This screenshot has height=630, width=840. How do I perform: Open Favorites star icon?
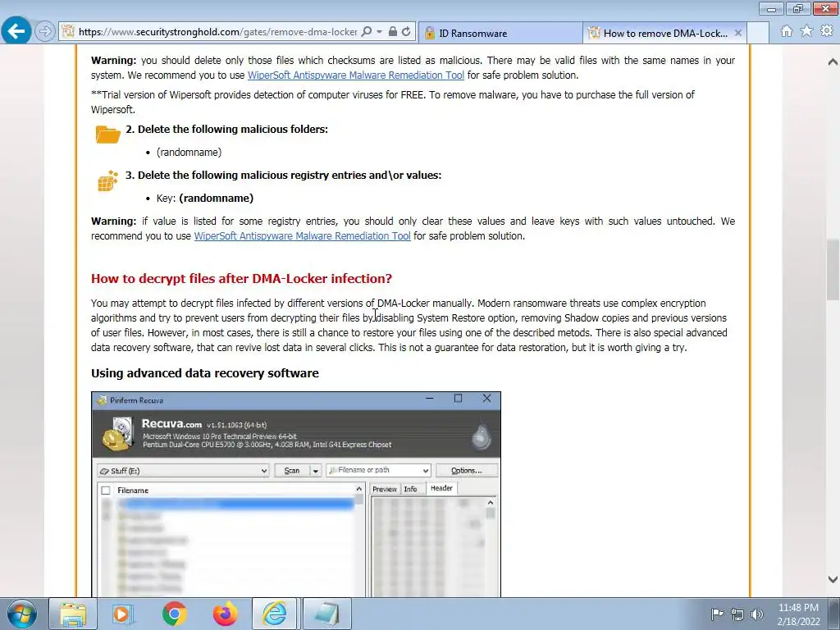pos(806,31)
